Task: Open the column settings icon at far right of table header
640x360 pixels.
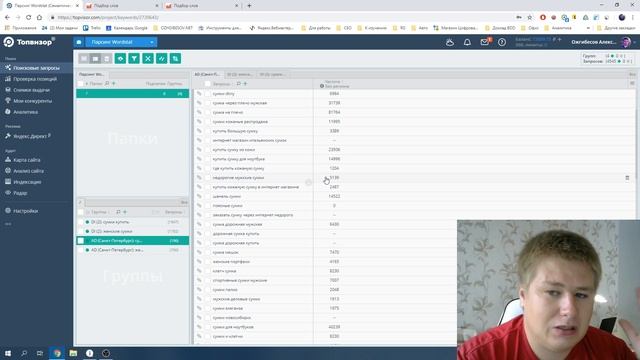Action: pyautogui.click(x=632, y=84)
